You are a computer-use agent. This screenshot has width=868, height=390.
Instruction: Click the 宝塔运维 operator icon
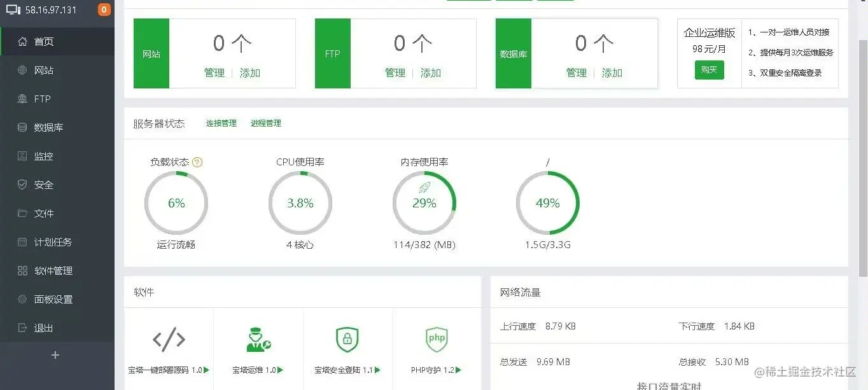[x=258, y=340]
